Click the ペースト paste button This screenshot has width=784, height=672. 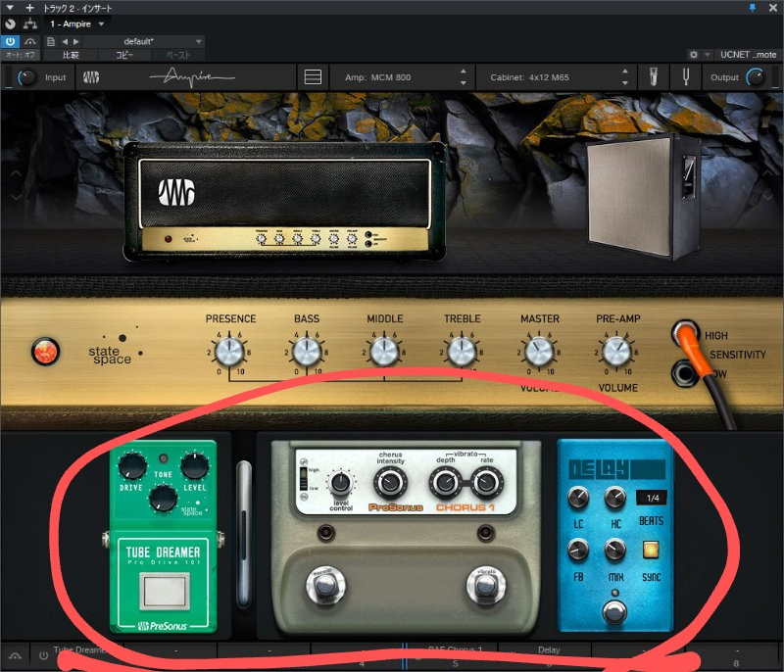[178, 55]
